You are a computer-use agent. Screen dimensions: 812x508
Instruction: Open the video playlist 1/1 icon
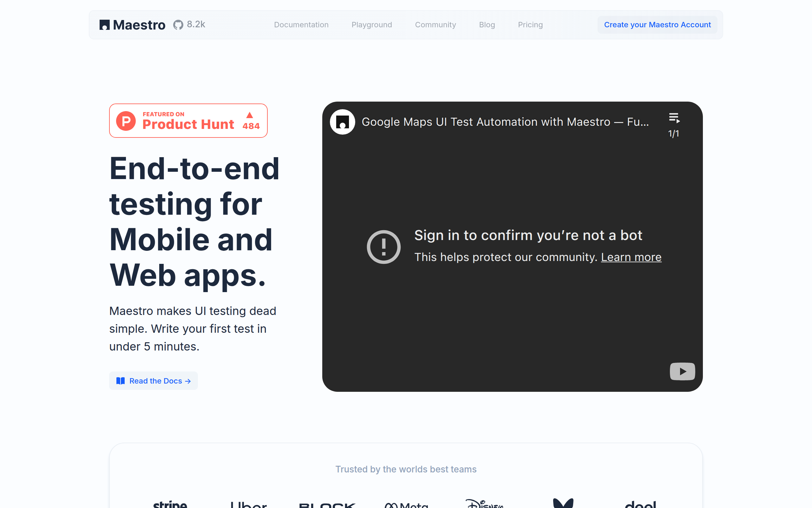[x=674, y=125]
